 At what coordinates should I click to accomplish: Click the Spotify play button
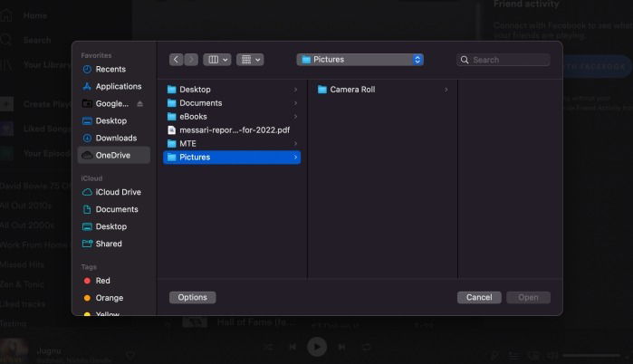[317, 347]
